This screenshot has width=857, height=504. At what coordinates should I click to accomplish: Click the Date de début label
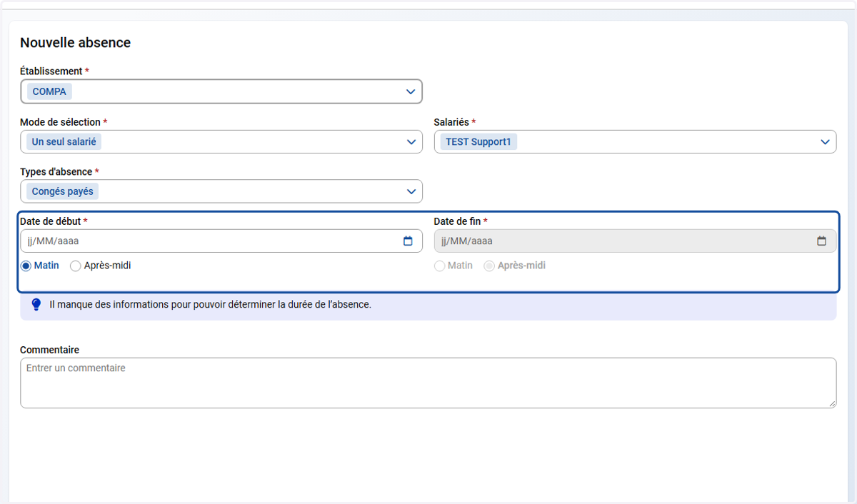(x=51, y=221)
